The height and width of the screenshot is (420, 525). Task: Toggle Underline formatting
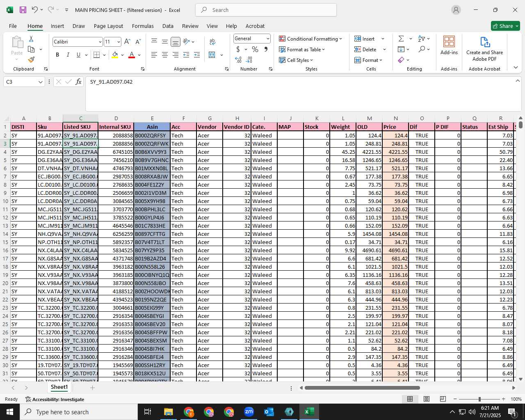click(x=78, y=55)
